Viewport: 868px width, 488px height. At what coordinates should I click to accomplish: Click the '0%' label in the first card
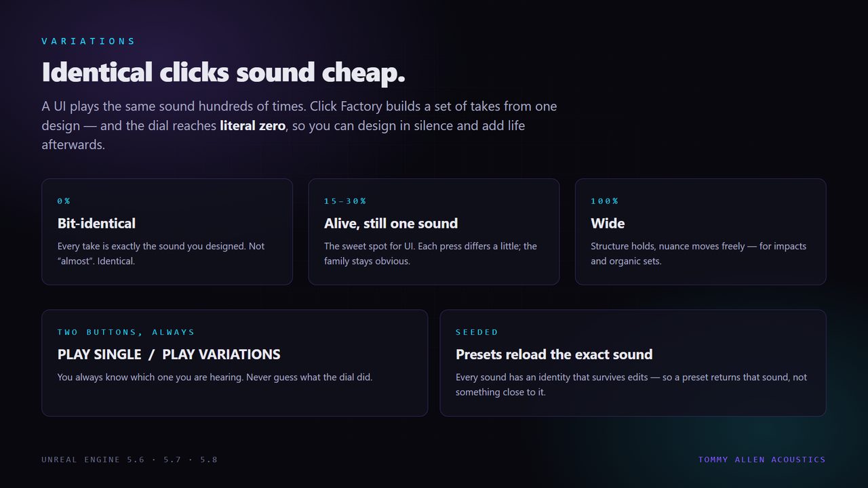tap(64, 201)
